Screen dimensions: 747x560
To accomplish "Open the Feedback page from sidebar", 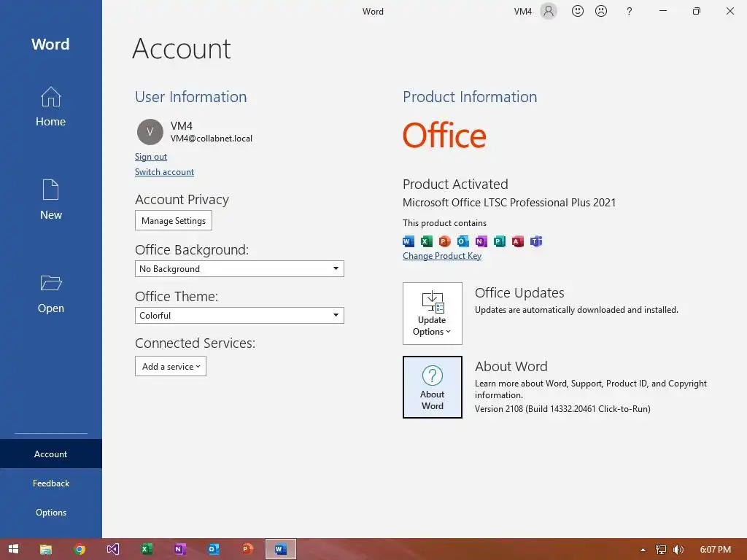I will [x=50, y=483].
